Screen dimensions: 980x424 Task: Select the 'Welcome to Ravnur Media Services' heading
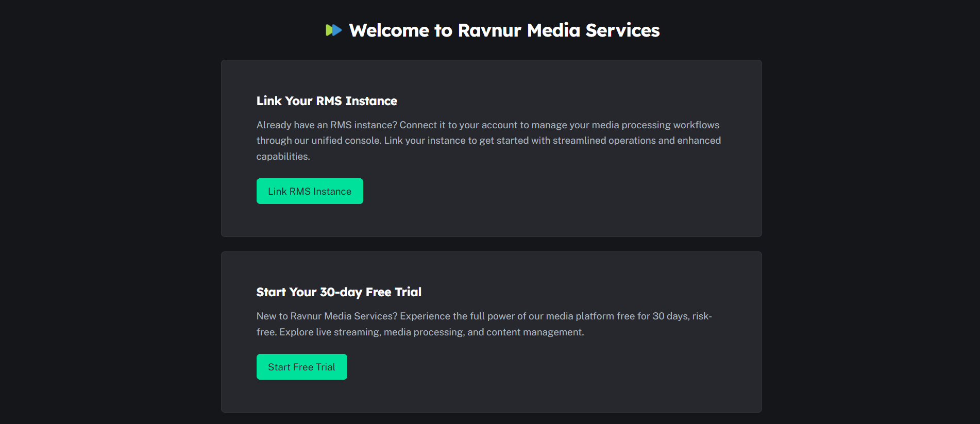point(504,30)
